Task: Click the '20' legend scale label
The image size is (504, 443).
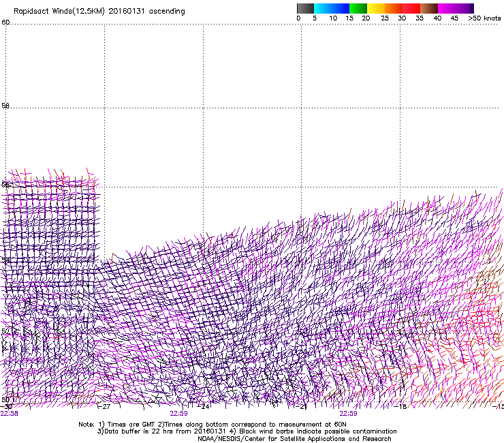Action: (x=366, y=18)
